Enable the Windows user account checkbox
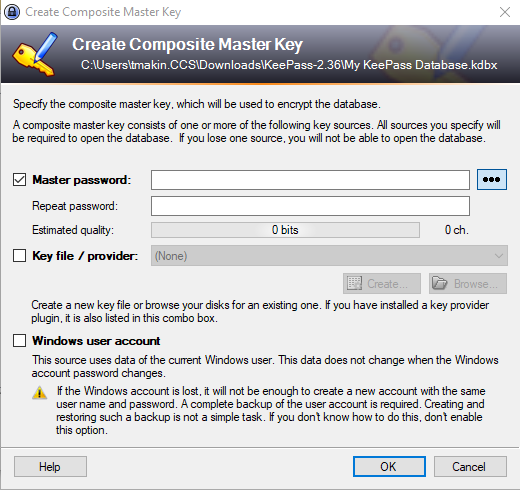 [x=19, y=341]
